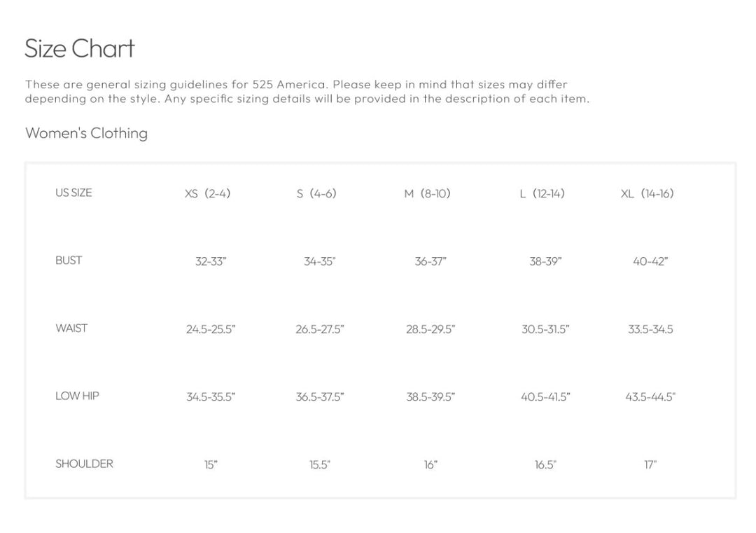Click the Size Chart heading
The height and width of the screenshot is (533, 756).
[80, 48]
